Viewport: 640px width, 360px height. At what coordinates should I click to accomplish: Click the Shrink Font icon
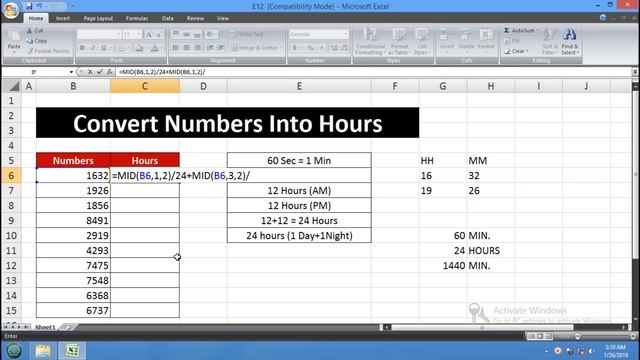[159, 35]
